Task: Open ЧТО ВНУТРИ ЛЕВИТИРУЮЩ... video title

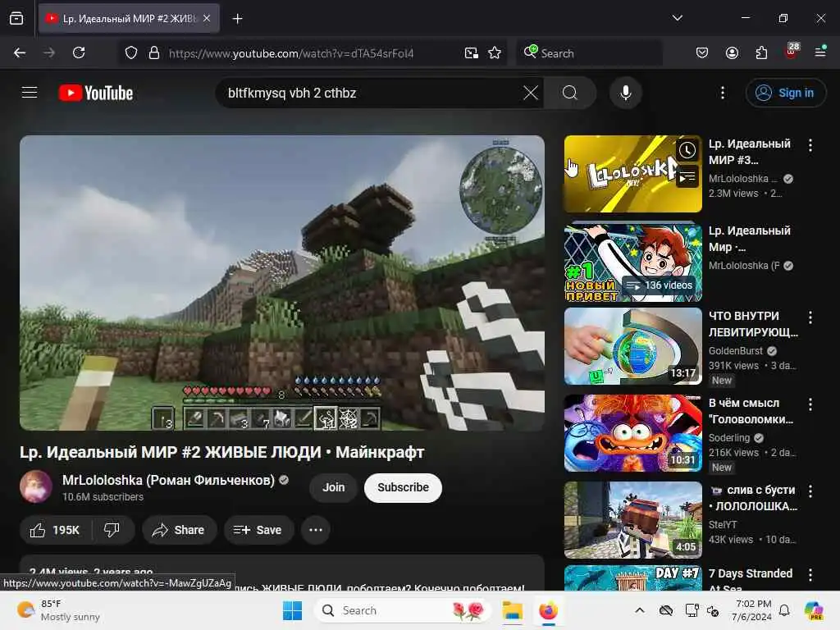Action: [753, 324]
